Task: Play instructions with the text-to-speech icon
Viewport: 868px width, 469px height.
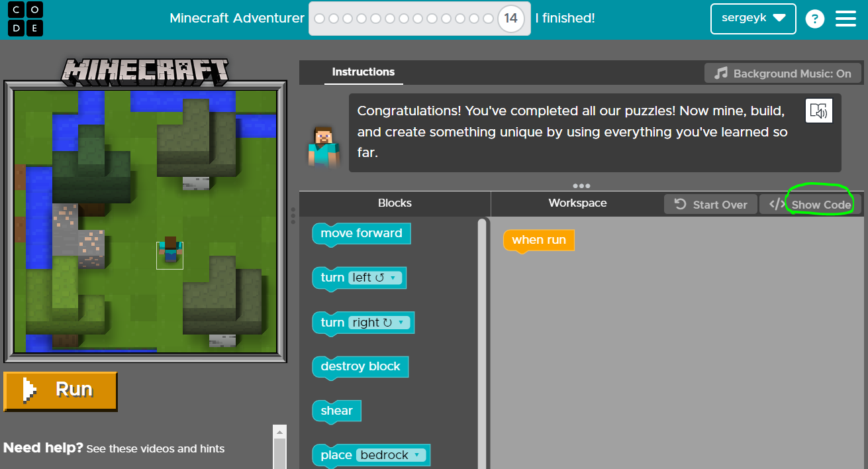Action: click(x=819, y=111)
